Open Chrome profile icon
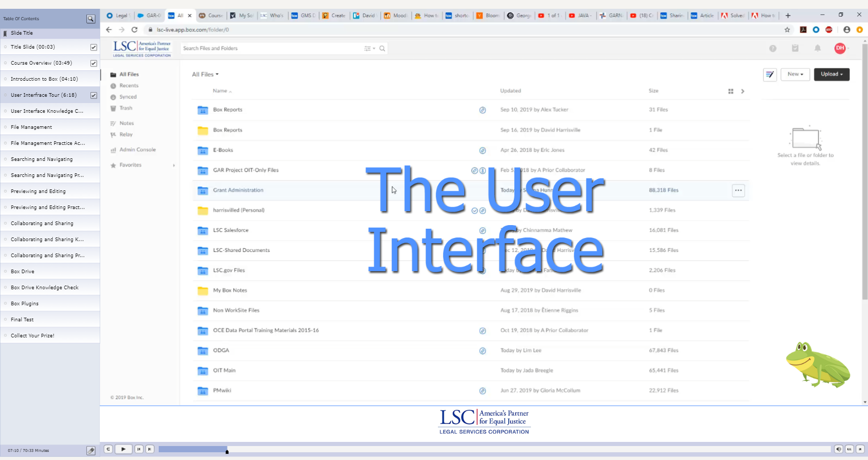Viewport: 868px width, 460px height. coord(847,30)
